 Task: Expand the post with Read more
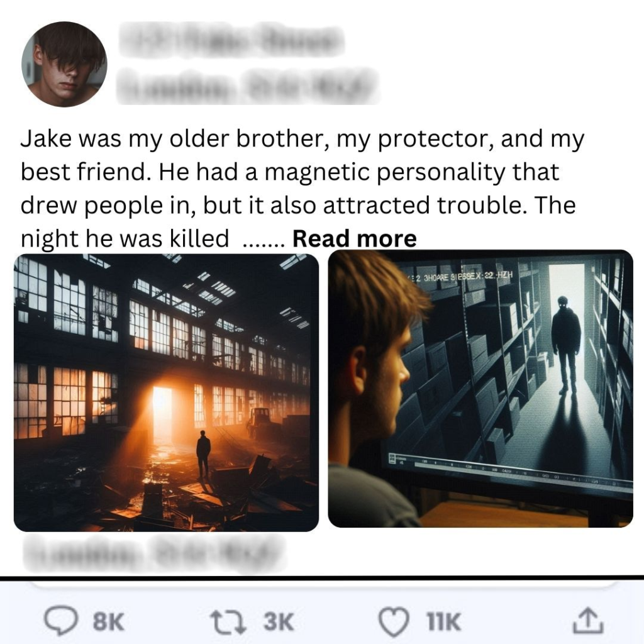click(x=355, y=238)
